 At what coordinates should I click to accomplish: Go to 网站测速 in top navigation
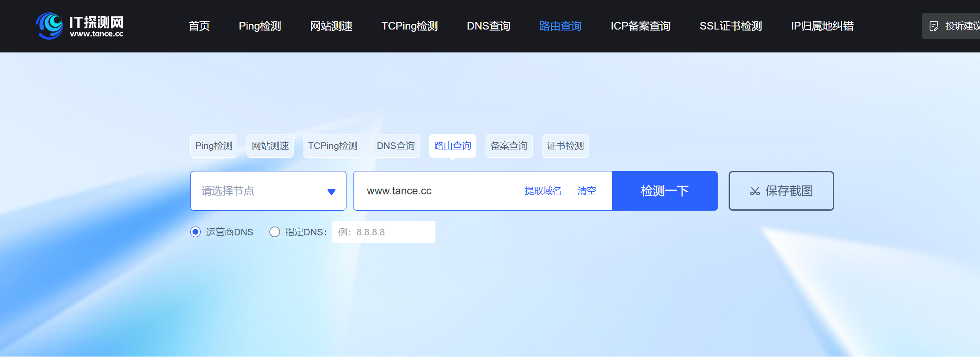pyautogui.click(x=331, y=26)
